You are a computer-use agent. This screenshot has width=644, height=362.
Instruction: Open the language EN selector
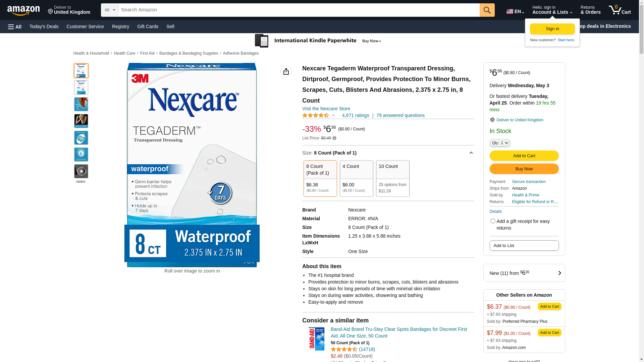(515, 11)
